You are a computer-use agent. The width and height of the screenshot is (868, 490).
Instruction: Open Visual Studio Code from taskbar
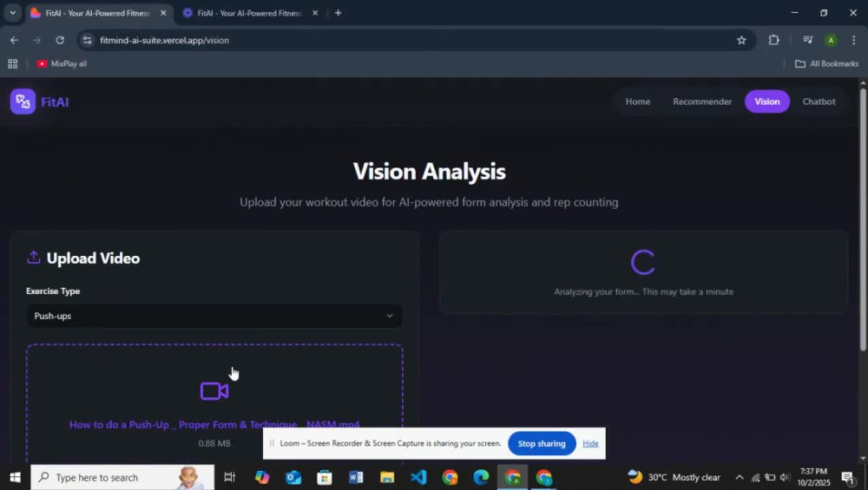click(x=418, y=477)
